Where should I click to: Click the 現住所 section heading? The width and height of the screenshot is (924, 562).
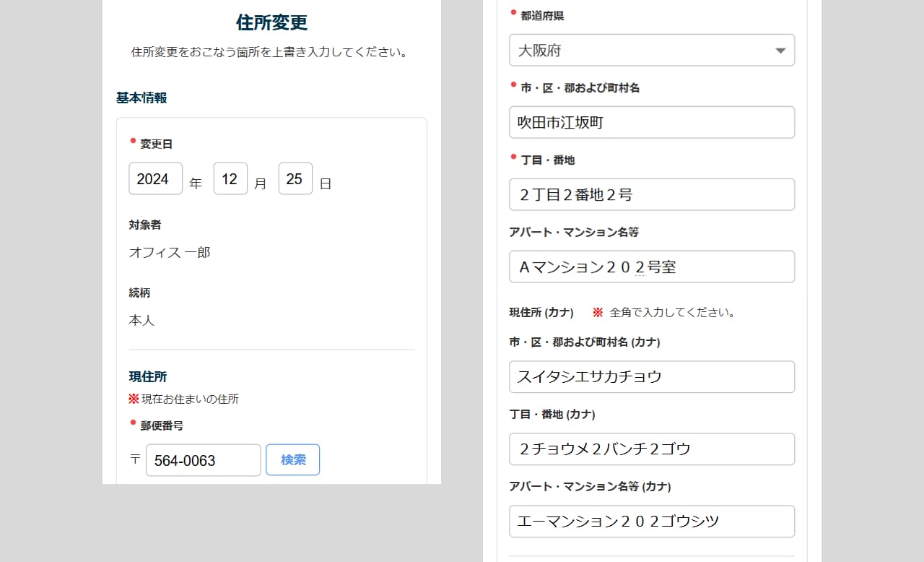(148, 376)
